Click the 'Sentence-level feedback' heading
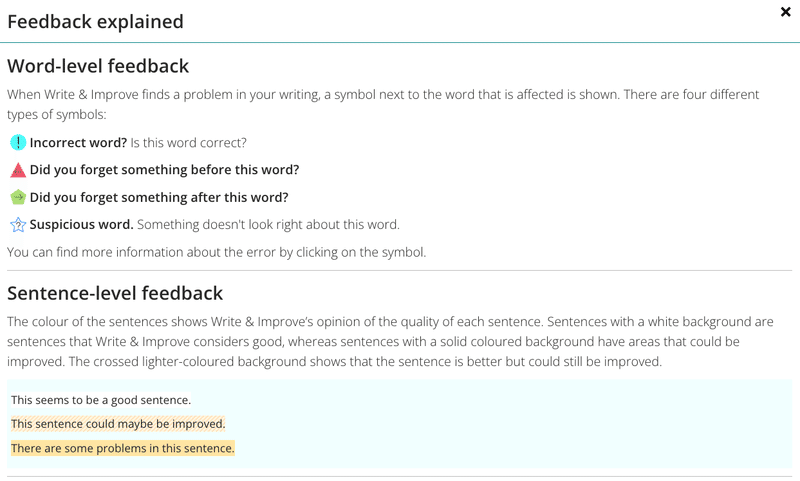This screenshot has height=481, width=800. 115,293
